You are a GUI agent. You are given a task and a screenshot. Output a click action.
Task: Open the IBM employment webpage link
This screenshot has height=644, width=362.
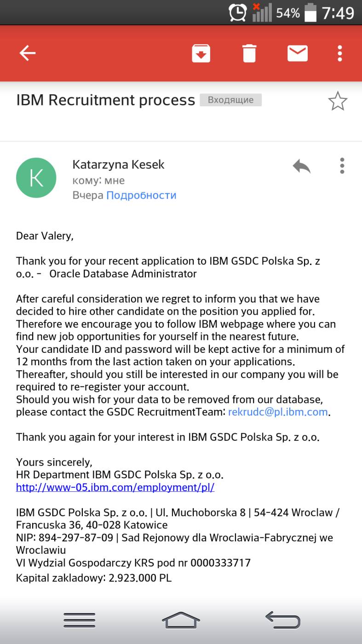115,487
